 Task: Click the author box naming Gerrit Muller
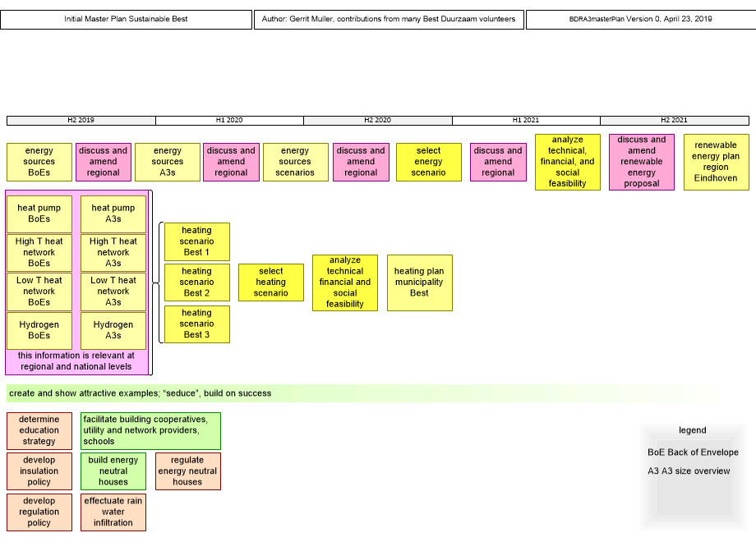click(389, 19)
